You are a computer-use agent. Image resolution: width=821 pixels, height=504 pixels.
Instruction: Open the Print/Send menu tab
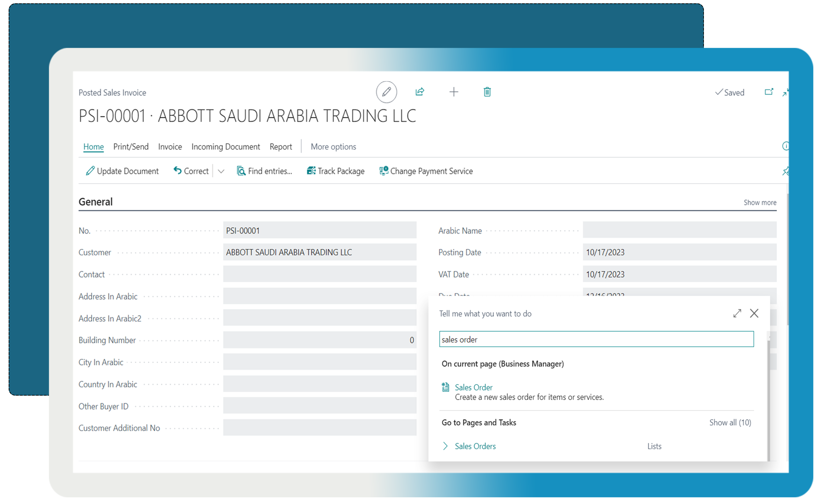[131, 147]
